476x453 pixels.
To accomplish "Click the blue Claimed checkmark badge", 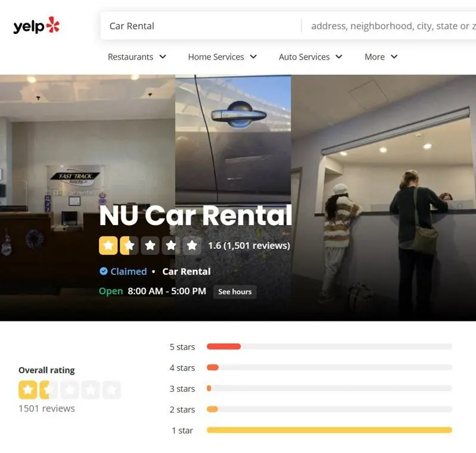I will 104,271.
